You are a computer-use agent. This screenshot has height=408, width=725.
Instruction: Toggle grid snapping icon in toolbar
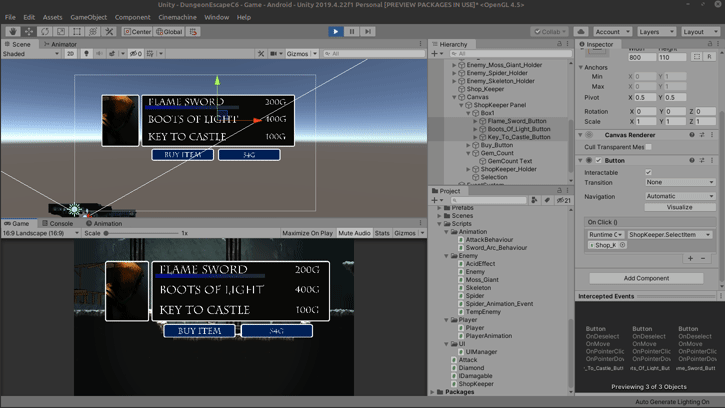pyautogui.click(x=193, y=31)
